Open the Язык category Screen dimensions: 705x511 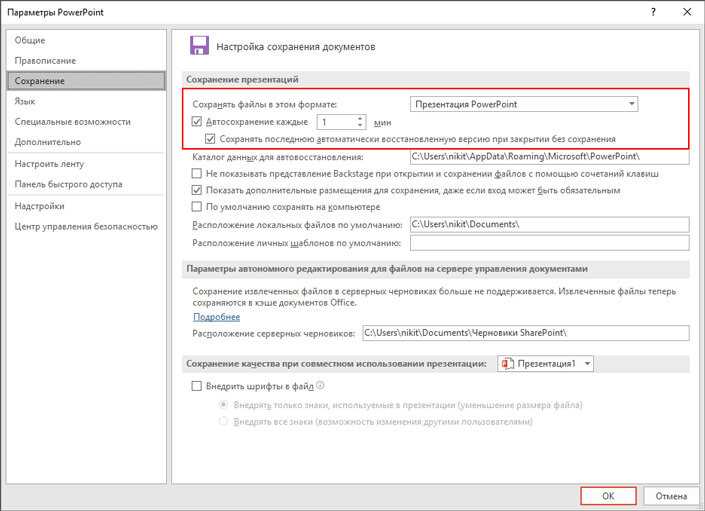pos(86,101)
